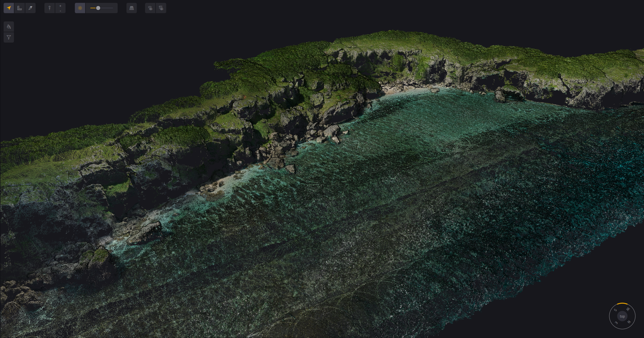Toggle point cloud visibility eye icon

pos(150,8)
